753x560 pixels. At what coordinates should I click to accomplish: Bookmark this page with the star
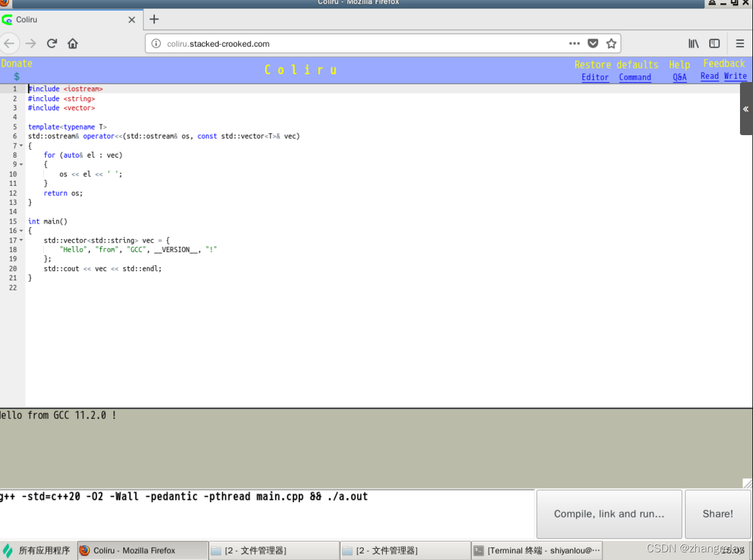point(611,44)
